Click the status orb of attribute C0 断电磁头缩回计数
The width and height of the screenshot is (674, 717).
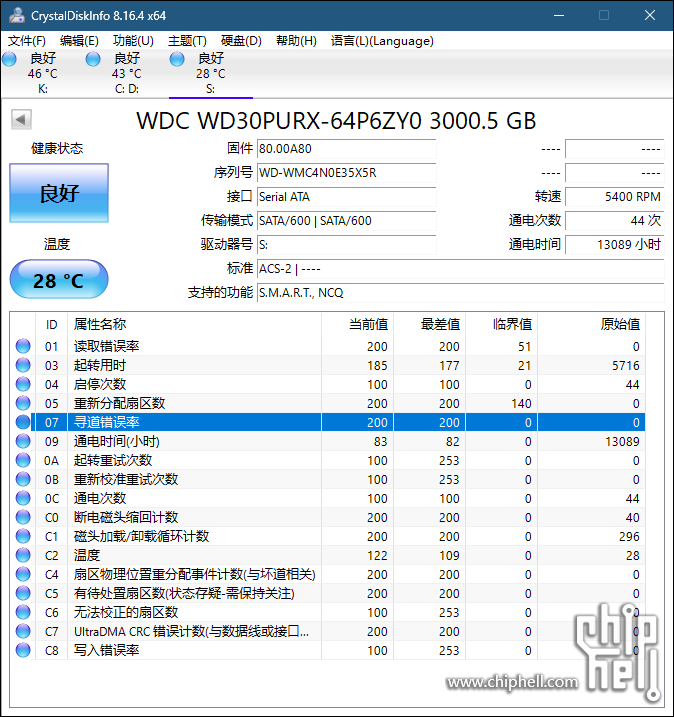23,517
